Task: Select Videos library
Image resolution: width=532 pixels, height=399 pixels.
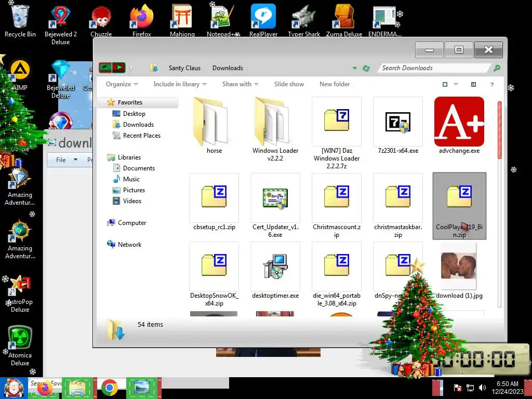Action: [132, 201]
